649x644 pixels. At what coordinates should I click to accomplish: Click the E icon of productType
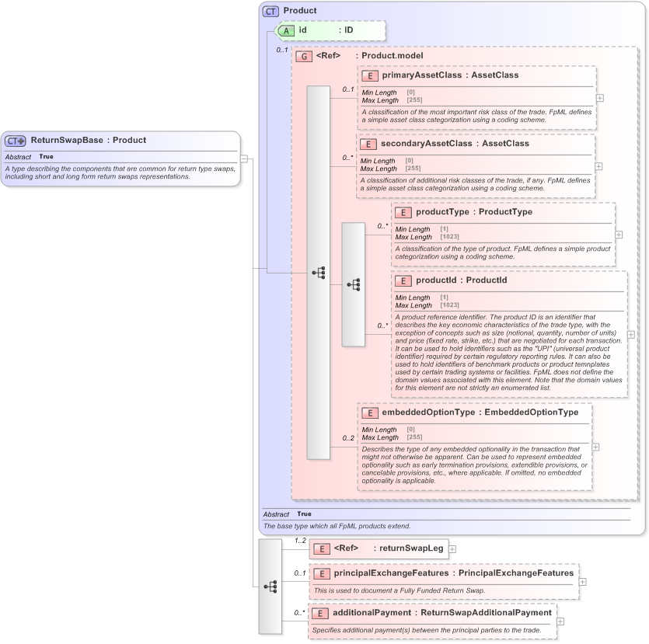[x=403, y=213]
